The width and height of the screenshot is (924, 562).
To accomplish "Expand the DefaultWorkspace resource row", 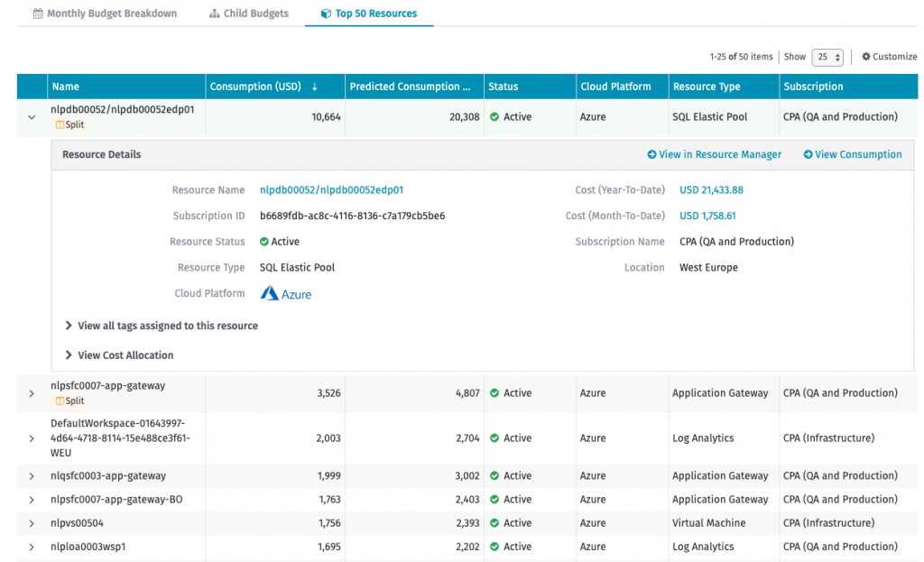I will click(x=32, y=438).
